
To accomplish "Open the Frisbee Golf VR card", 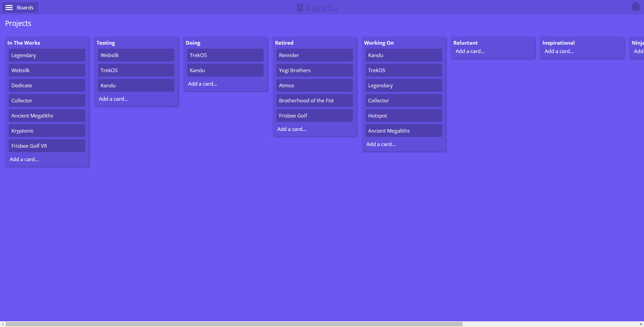I will click(47, 146).
